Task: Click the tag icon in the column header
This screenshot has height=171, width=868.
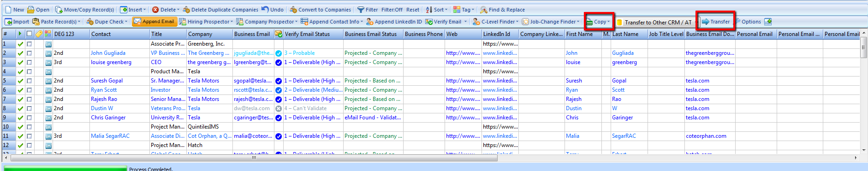Action: (x=39, y=34)
